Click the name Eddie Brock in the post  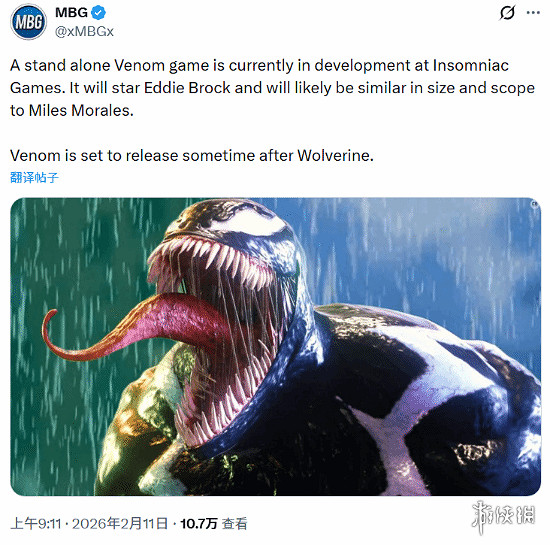[187, 88]
